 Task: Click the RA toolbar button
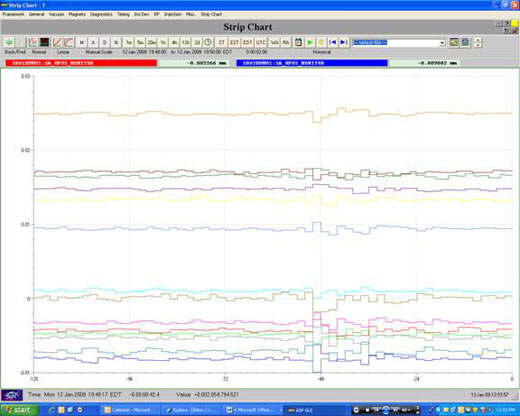tap(286, 42)
